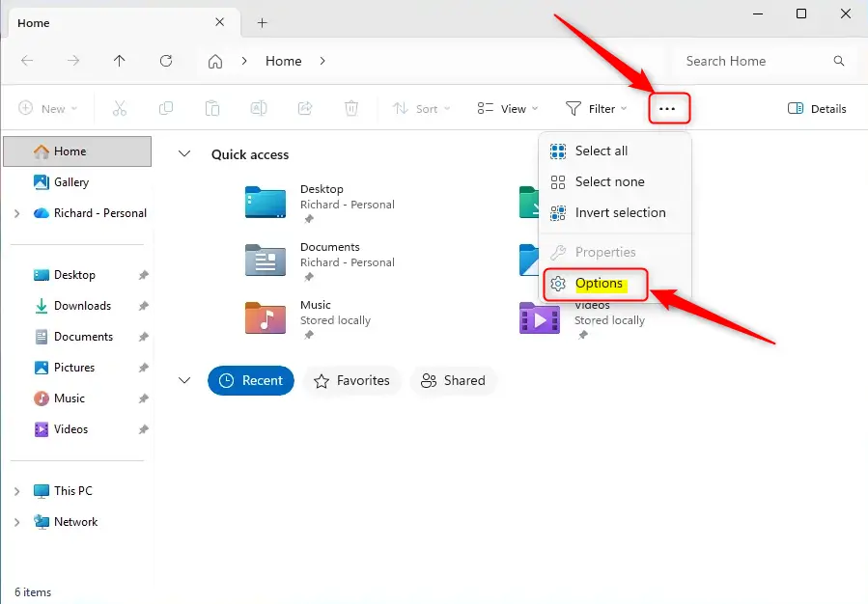This screenshot has height=604, width=868.
Task: Choose Select none from the menu
Action: click(x=615, y=182)
